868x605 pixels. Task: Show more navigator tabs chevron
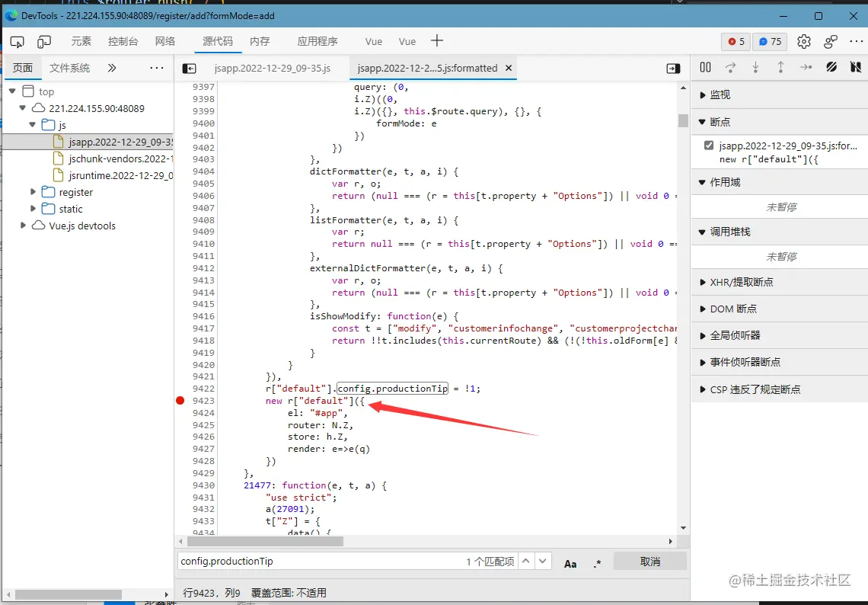(x=112, y=68)
